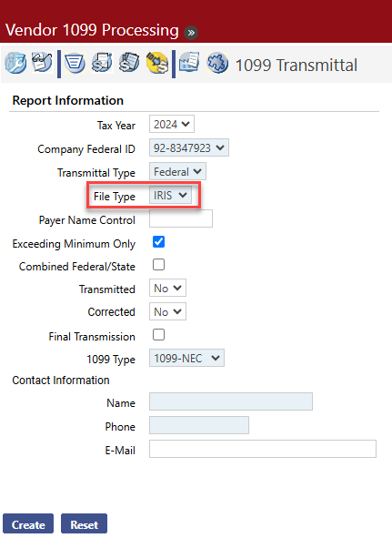Open the Tax Year dropdown

[172, 124]
